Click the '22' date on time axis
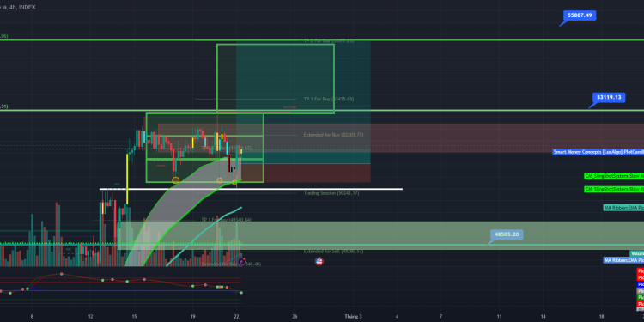Screen dimensions: 644x322 (236, 317)
